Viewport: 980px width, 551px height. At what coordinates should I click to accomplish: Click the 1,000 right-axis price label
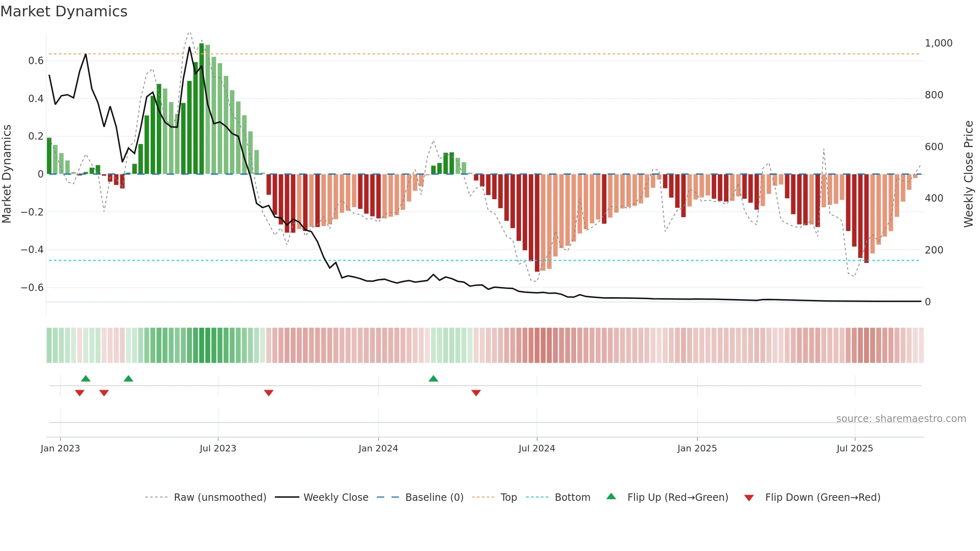[938, 43]
